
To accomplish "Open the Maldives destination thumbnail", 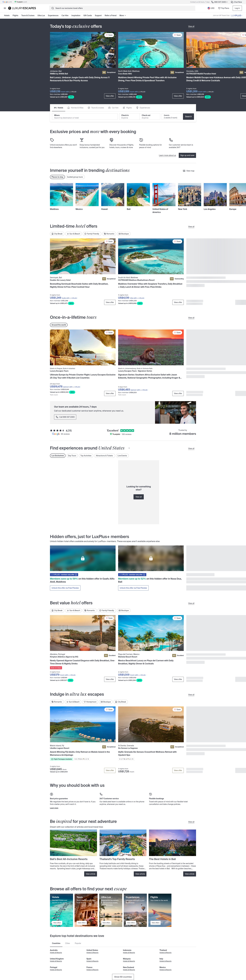I will 61,194.
